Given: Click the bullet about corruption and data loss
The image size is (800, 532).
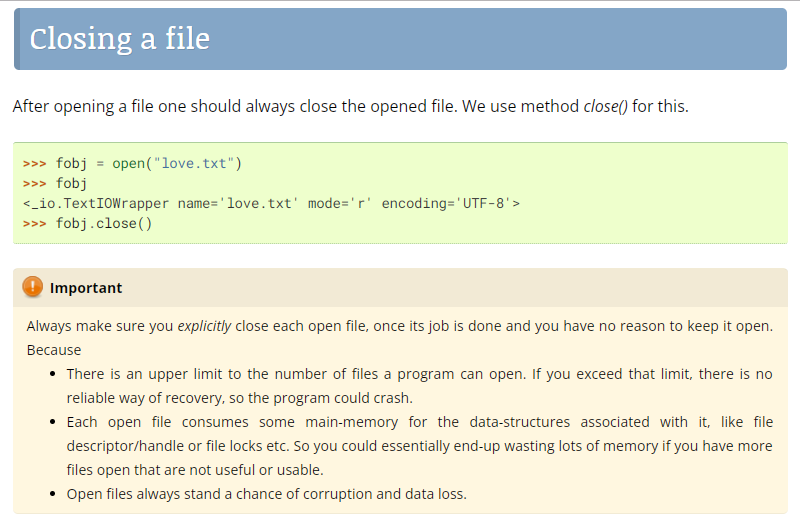Looking at the screenshot, I should click(266, 494).
